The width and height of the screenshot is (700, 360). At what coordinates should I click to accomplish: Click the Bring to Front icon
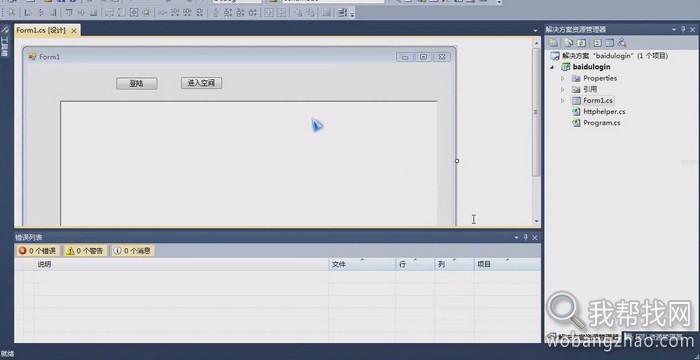point(298,13)
